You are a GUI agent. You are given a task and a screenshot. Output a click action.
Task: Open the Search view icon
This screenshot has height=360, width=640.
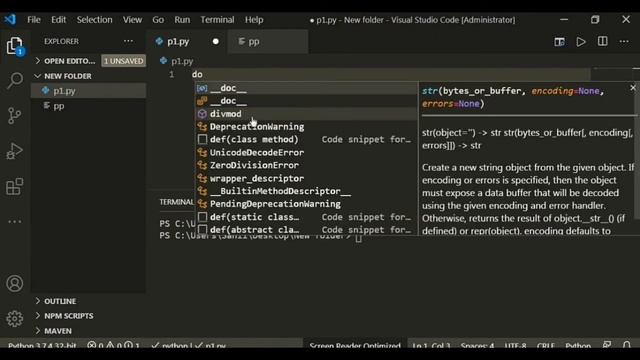pyautogui.click(x=15, y=80)
